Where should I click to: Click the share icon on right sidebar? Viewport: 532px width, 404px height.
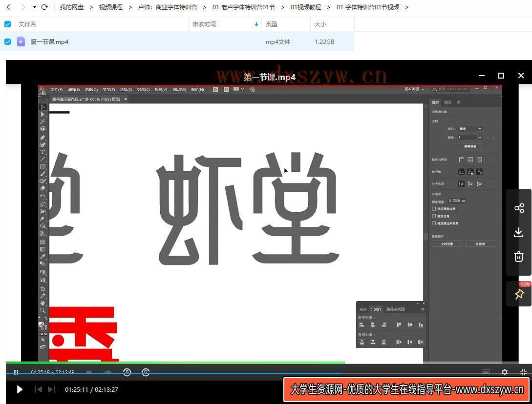[x=519, y=208]
